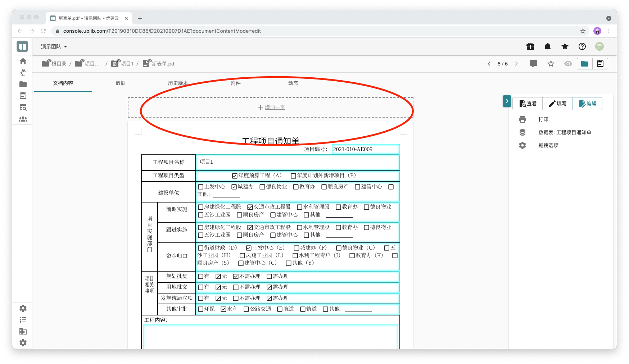Check the 土发中心 box in 建设单位 row
The width and height of the screenshot is (629, 364).
click(201, 187)
